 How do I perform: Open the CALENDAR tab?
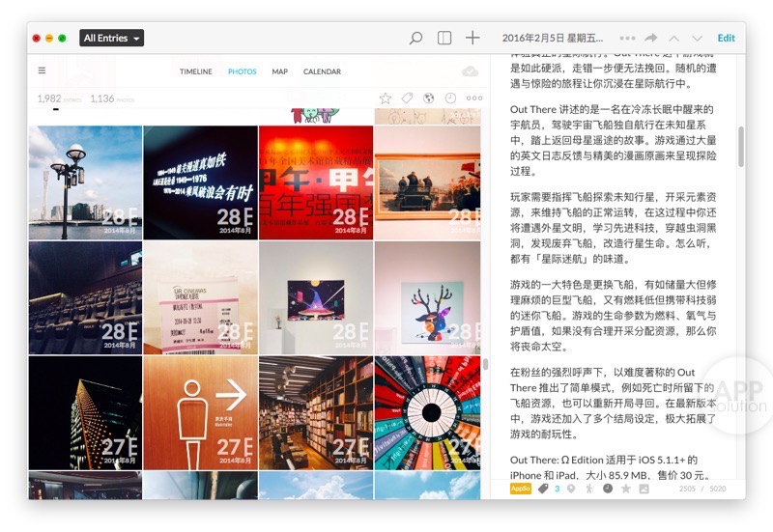point(322,71)
